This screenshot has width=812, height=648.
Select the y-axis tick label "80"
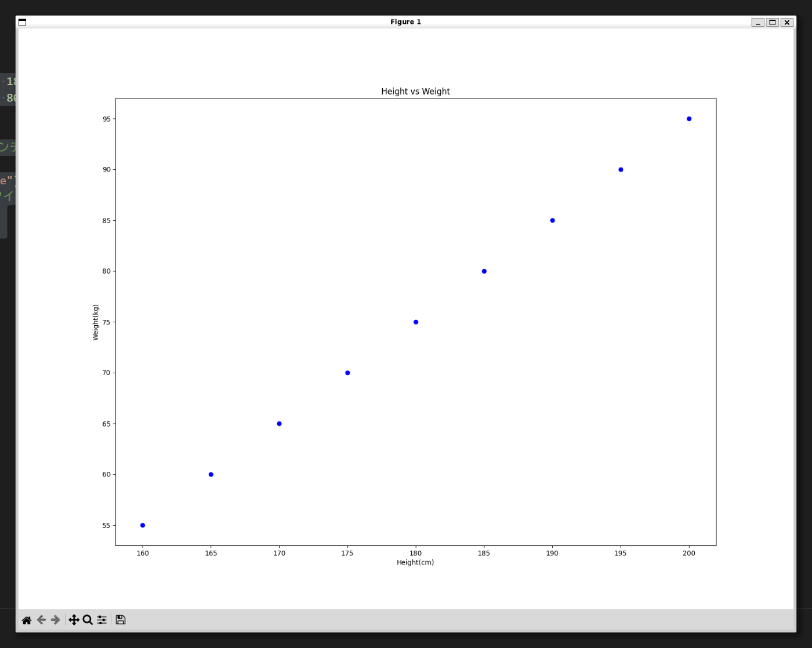coord(106,271)
